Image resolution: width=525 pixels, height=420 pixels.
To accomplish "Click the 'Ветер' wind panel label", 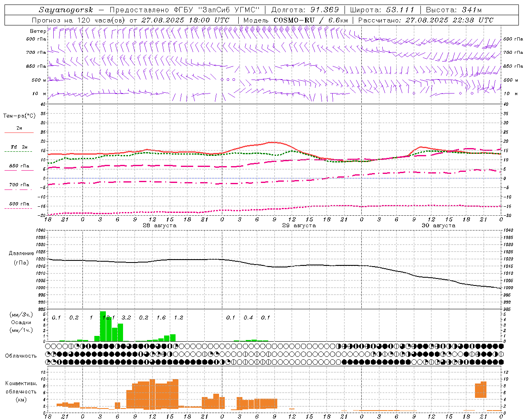I will [38, 31].
